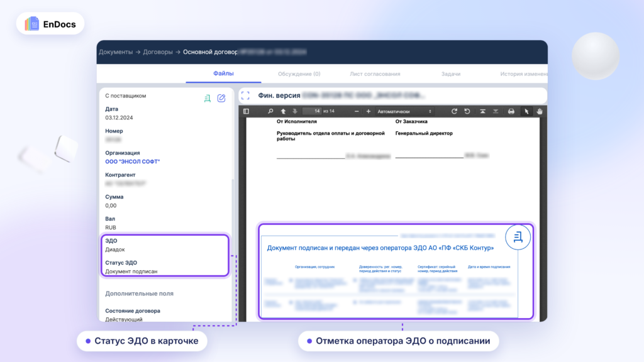Screen dimensions: 644x362
Task: Open the История изменений tab
Action: pyautogui.click(x=524, y=74)
